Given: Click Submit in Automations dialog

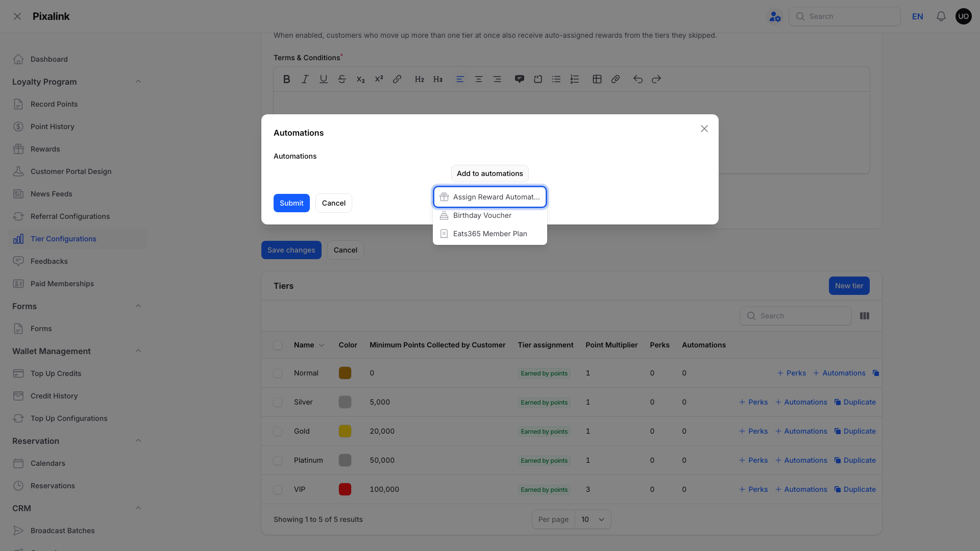Looking at the screenshot, I should pyautogui.click(x=291, y=203).
